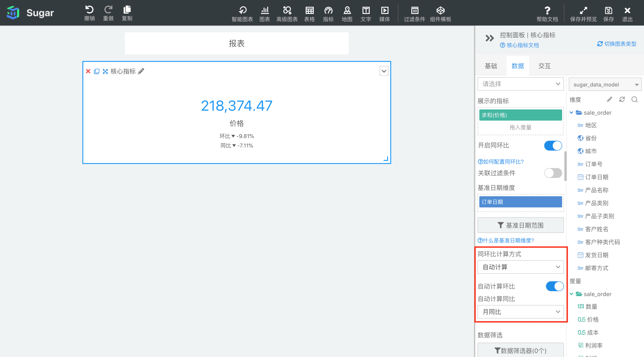Viewport: 644px width, 357px height.
Task: Open the 月同比 dropdown
Action: tap(520, 312)
